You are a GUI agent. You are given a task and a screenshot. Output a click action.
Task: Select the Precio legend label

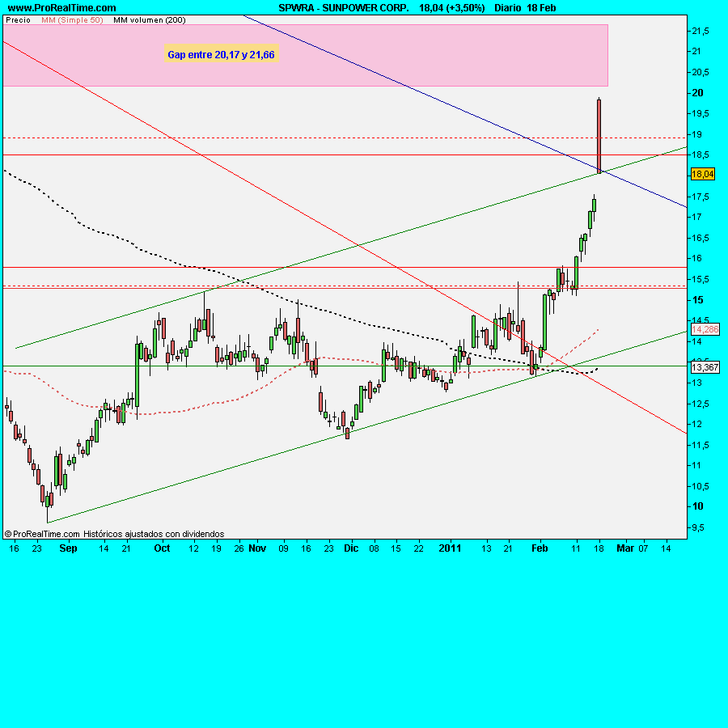[18, 20]
